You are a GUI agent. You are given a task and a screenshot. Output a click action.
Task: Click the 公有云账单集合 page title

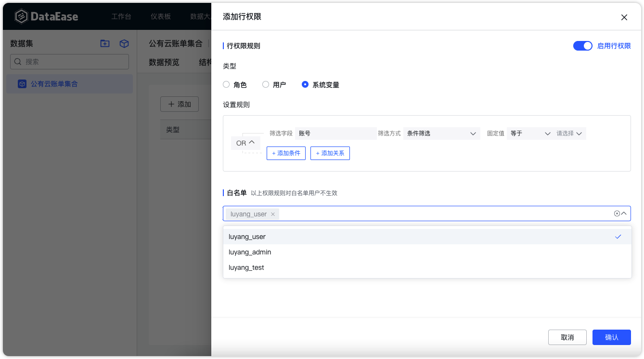click(176, 43)
